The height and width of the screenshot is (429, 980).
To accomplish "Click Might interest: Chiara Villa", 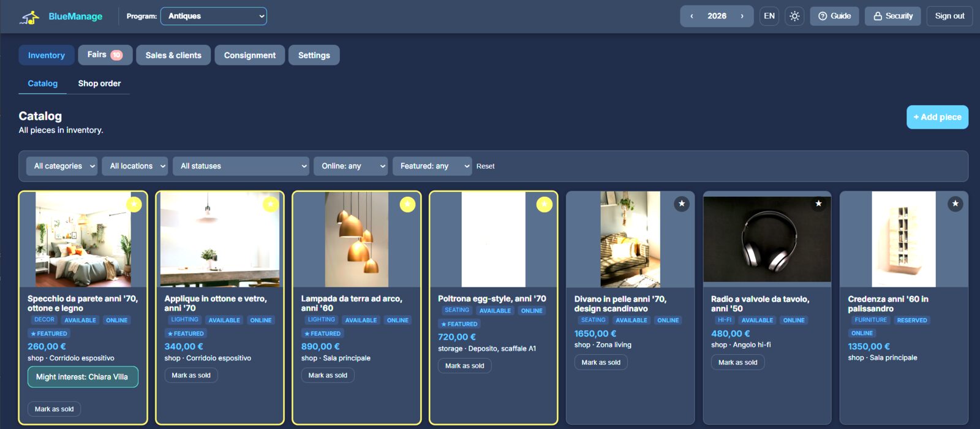I will [83, 377].
